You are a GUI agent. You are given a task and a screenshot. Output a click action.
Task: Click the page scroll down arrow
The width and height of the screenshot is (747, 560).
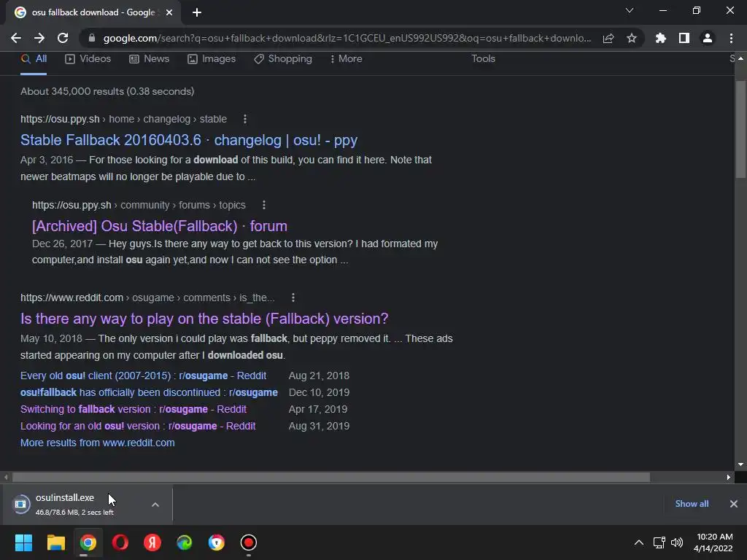pyautogui.click(x=740, y=464)
